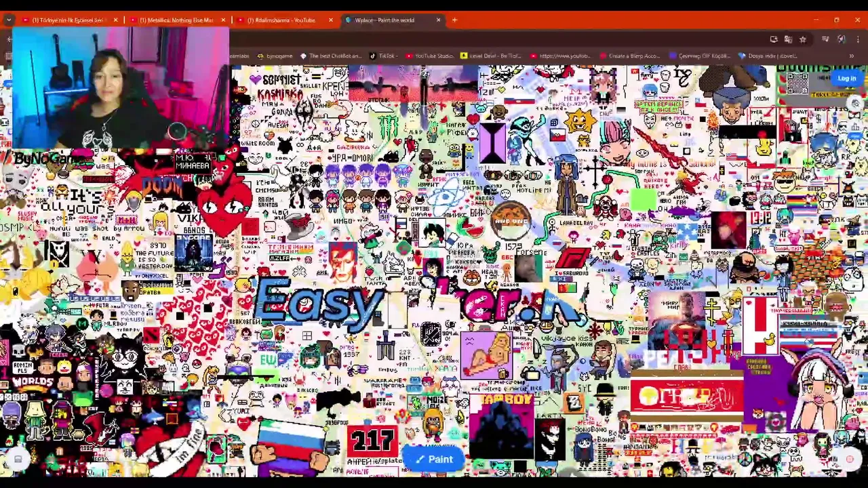
Task: Click the round button at bottom-left of map
Action: coord(18,459)
